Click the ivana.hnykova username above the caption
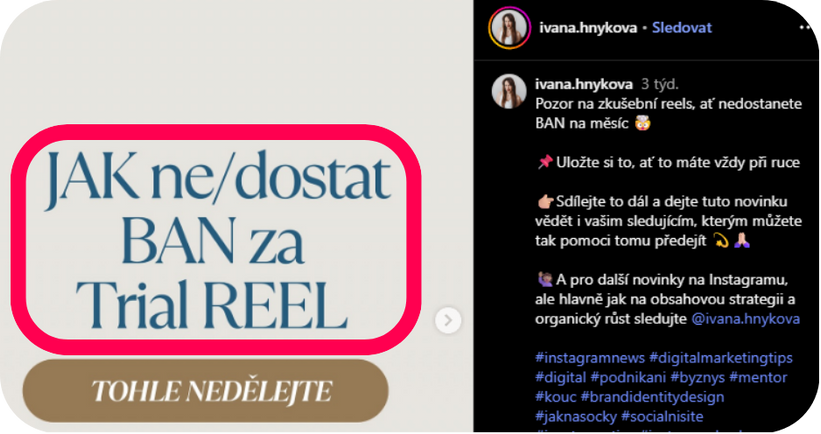821x434 pixels. click(584, 84)
